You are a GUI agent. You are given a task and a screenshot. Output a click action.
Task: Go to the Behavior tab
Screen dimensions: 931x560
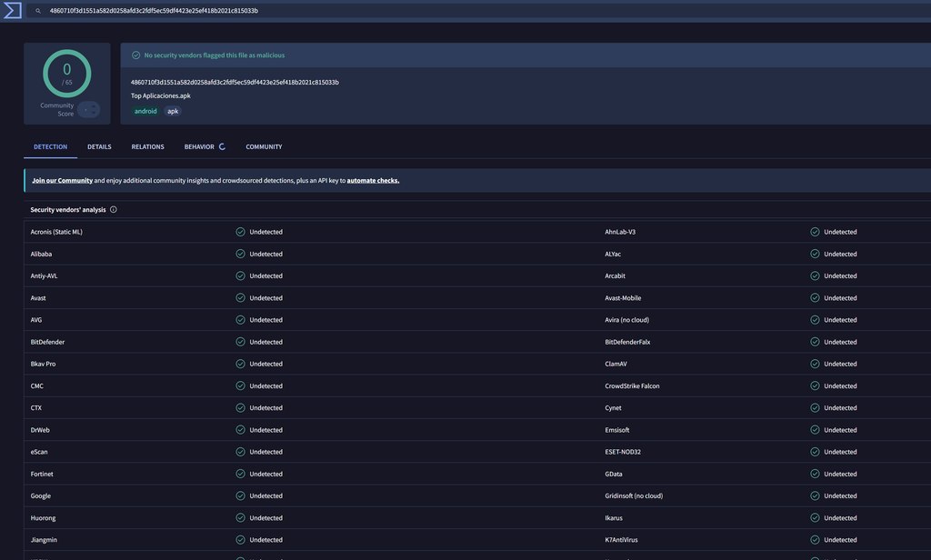click(x=199, y=146)
